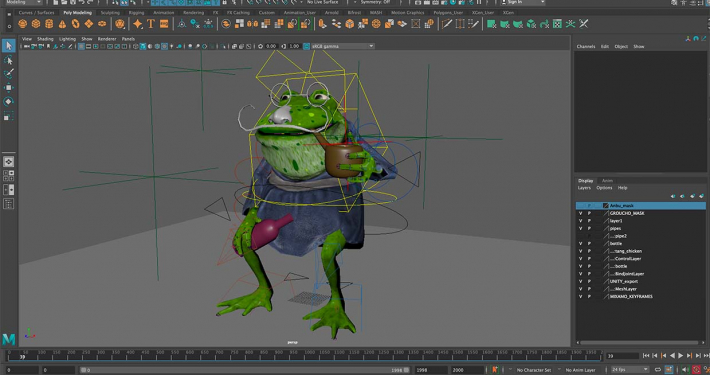Create a platonic solid from the shelf
The image size is (710, 375).
point(120,24)
